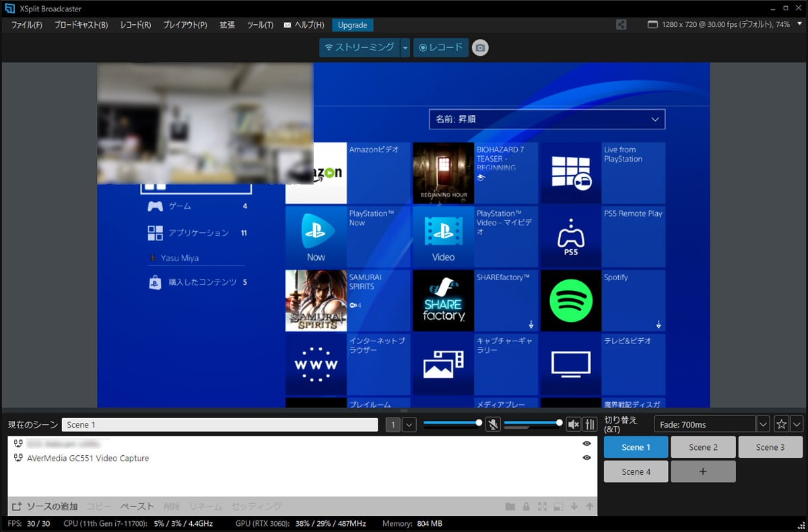Select the SHAREfactory tile
Image resolution: width=808 pixels, height=532 pixels.
[475, 301]
